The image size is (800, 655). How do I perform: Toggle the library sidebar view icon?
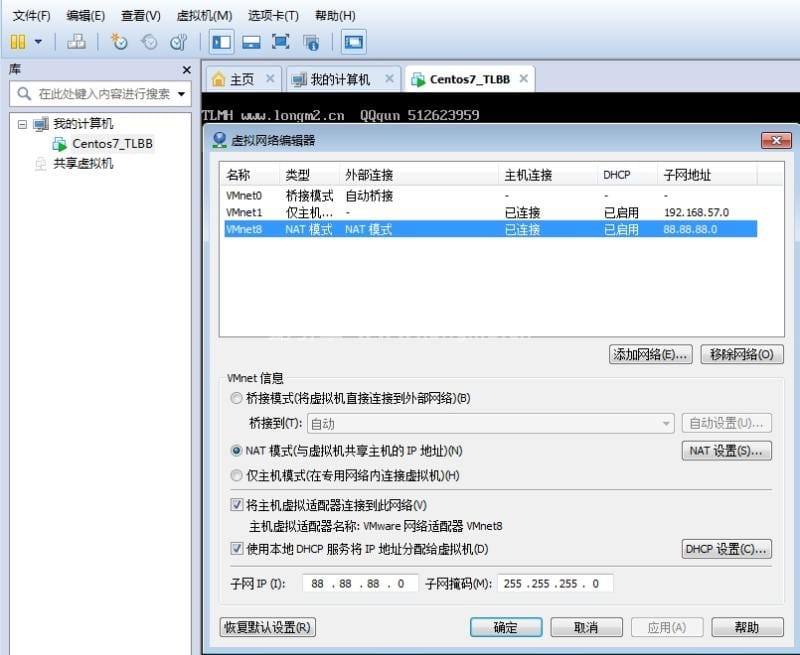pyautogui.click(x=221, y=42)
